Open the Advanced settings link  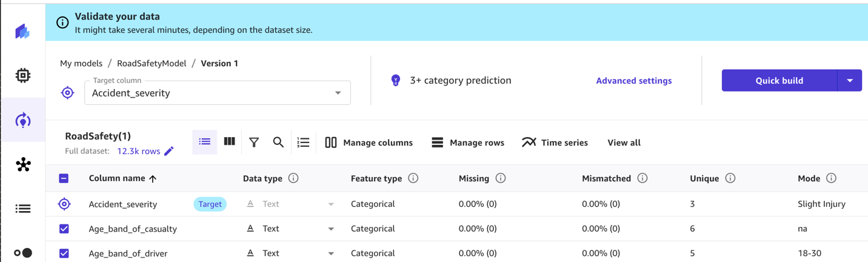633,81
